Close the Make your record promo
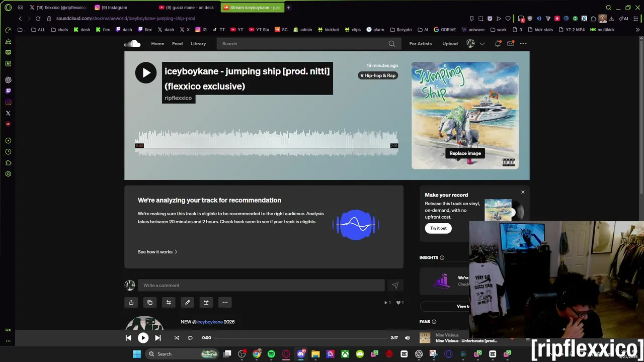This screenshot has width=644, height=362. 523,192
